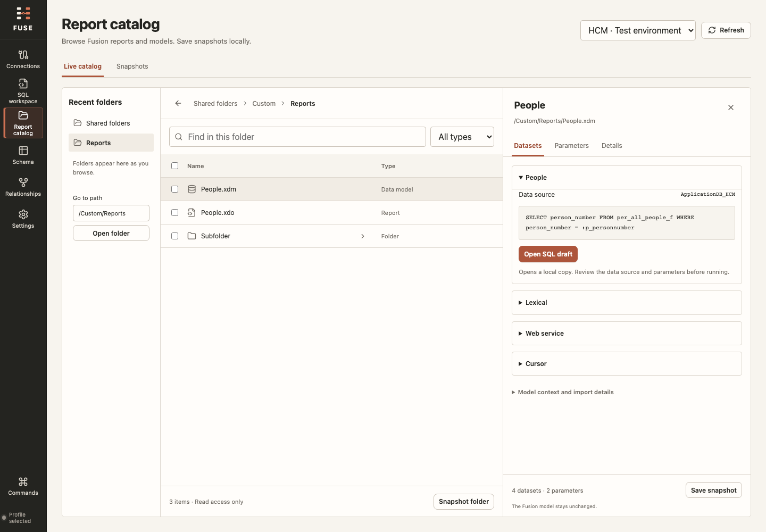Open the SQL workspace section

tap(23, 91)
